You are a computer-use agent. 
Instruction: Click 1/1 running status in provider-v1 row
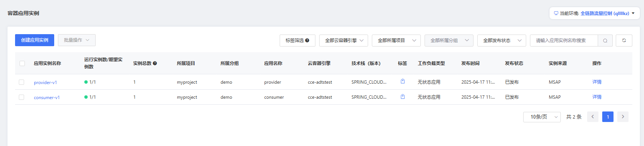[90, 82]
